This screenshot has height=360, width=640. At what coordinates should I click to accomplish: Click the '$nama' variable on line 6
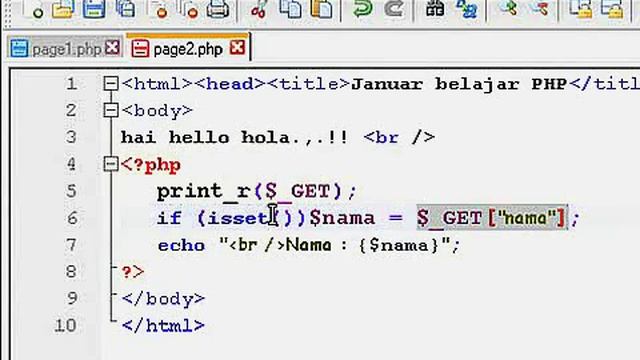click(342, 218)
